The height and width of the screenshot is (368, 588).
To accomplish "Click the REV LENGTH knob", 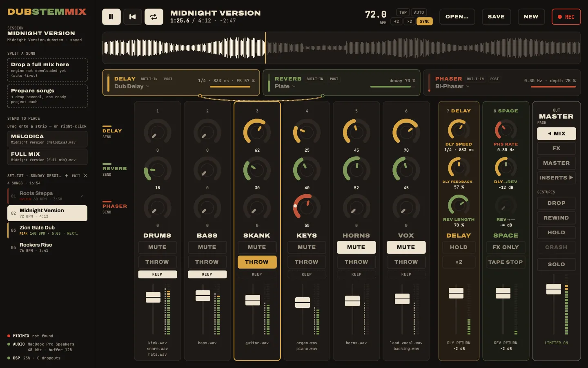I will point(459,205).
